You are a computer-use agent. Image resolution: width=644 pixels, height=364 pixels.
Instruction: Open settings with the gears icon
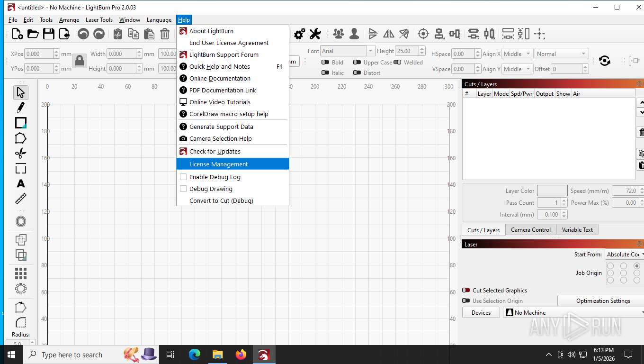pyautogui.click(x=299, y=34)
